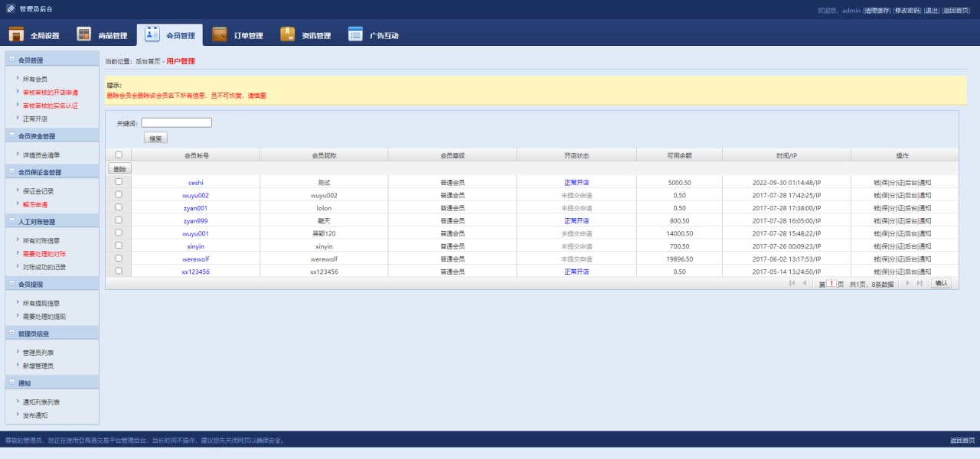The image size is (980, 459).
Task: Open the zyan999 member account link
Action: [x=196, y=220]
